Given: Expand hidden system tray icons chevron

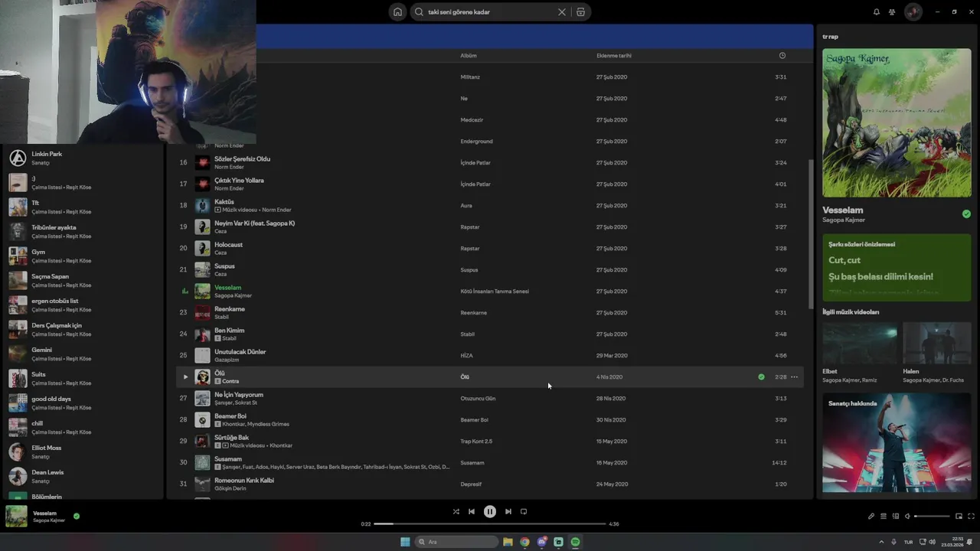Looking at the screenshot, I should 880,542.
